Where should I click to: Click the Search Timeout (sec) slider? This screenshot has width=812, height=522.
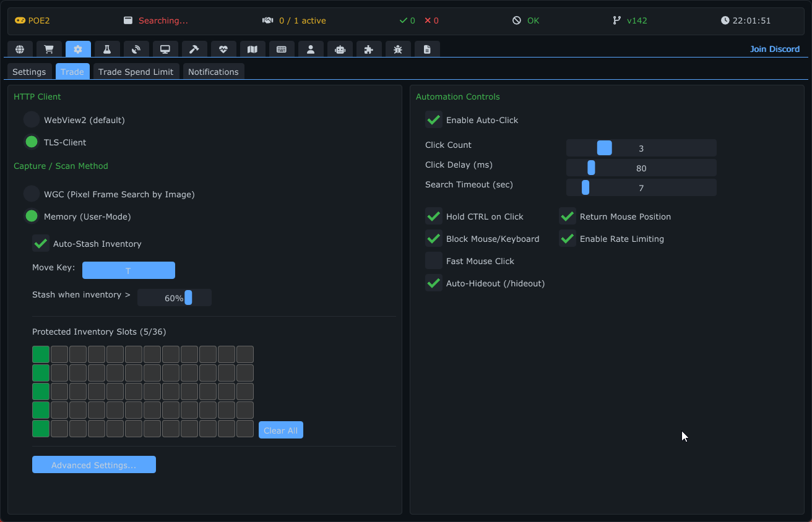(641, 188)
